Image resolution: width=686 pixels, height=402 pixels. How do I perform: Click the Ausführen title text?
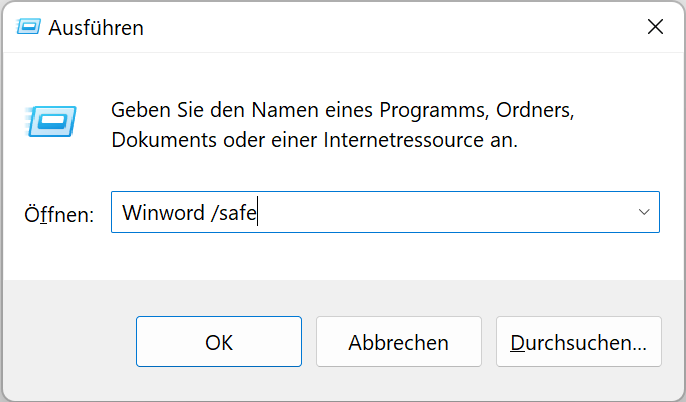96,28
